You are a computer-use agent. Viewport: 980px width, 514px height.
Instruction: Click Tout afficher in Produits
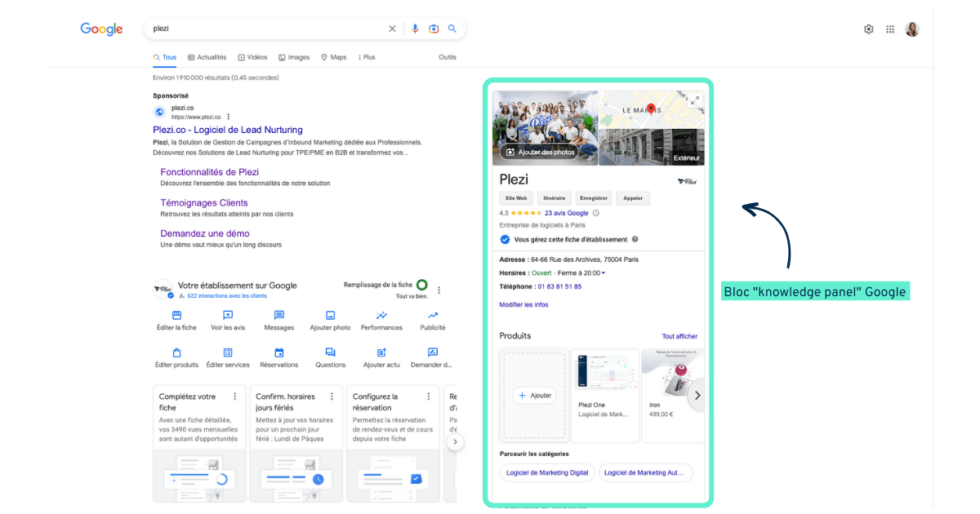coord(679,336)
